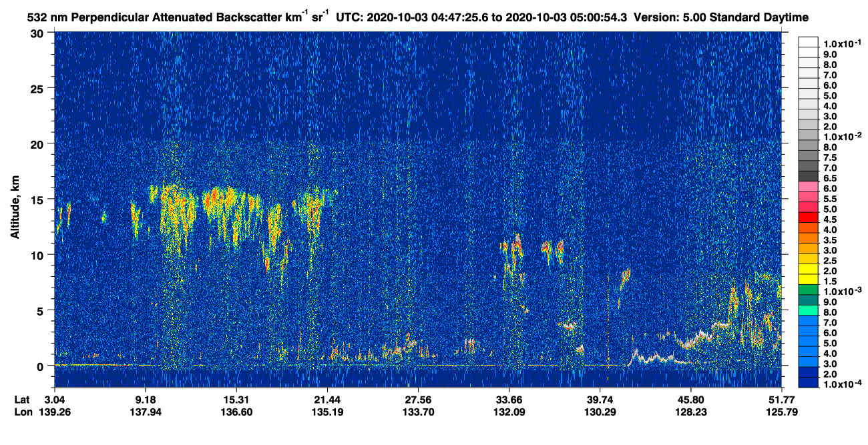
Task: Click the longitude value '139.26'
Action: click(x=55, y=412)
